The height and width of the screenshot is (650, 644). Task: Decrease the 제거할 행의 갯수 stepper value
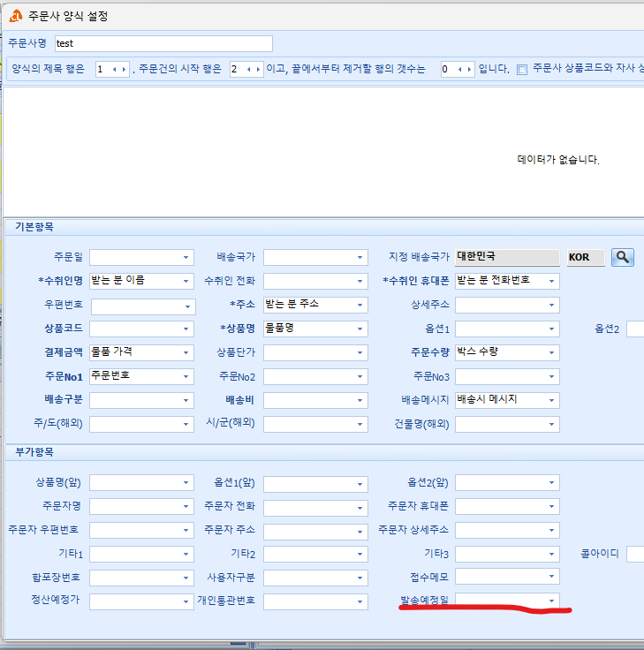pyautogui.click(x=460, y=69)
